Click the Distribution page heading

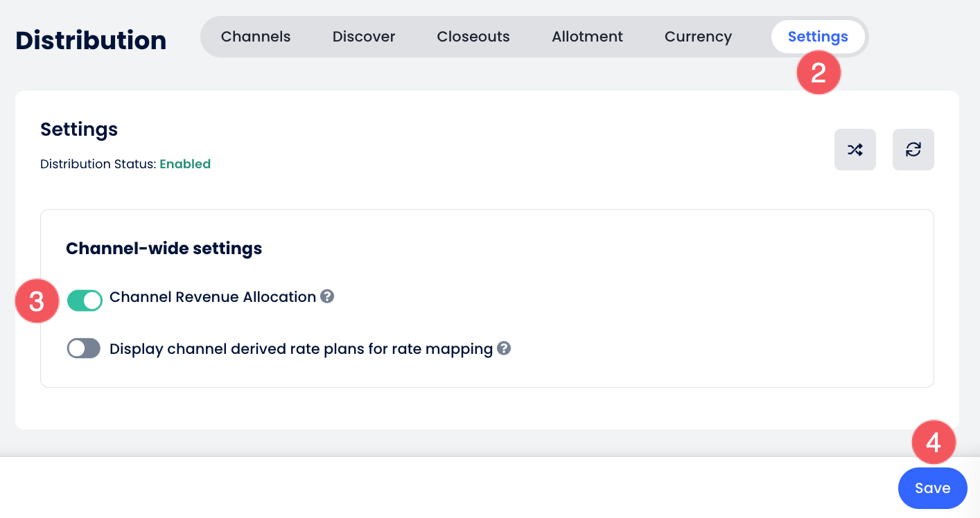coord(91,40)
